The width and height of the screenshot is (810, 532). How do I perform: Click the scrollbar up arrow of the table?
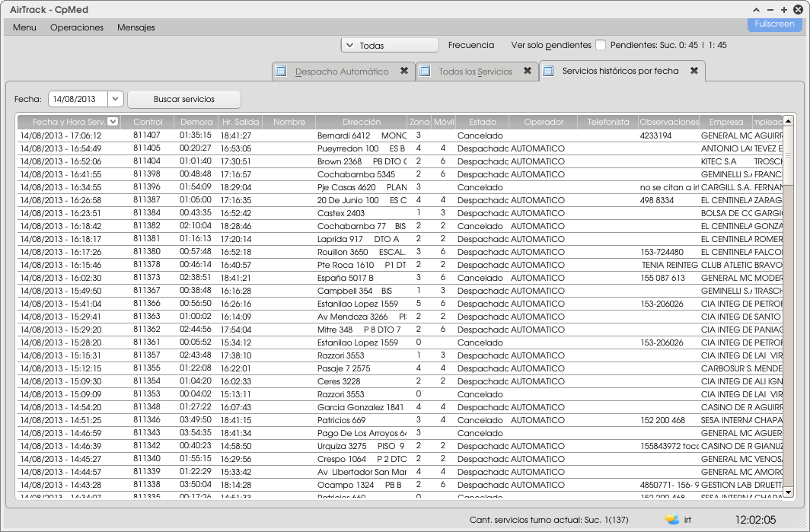coord(789,121)
